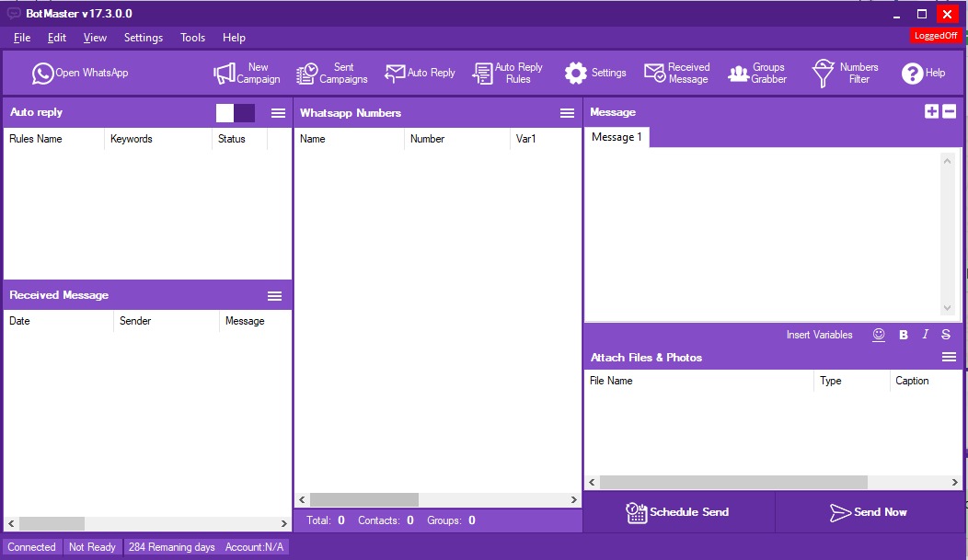The width and height of the screenshot is (968, 560).
Task: Open Received Message from toolbar
Action: tap(676, 74)
